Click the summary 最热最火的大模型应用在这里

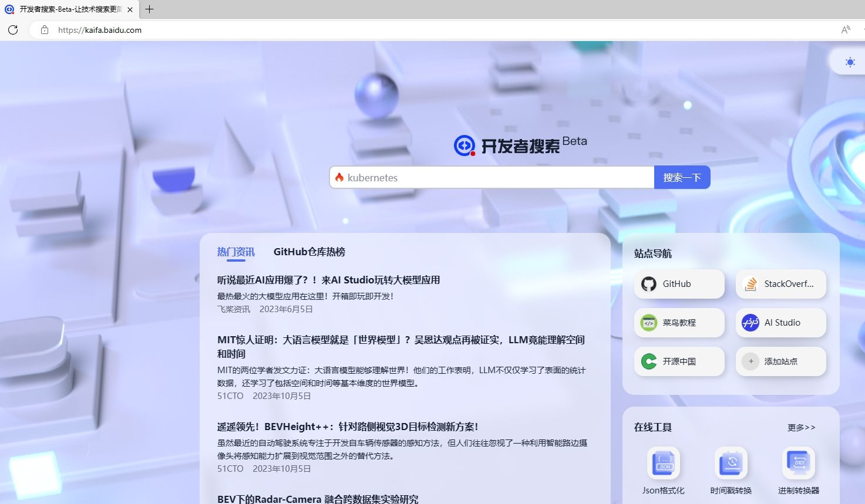pyautogui.click(x=305, y=296)
